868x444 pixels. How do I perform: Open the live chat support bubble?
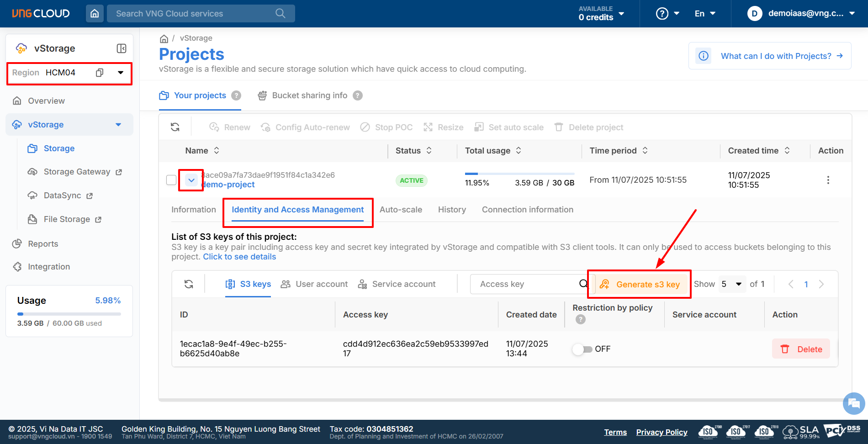point(853,403)
